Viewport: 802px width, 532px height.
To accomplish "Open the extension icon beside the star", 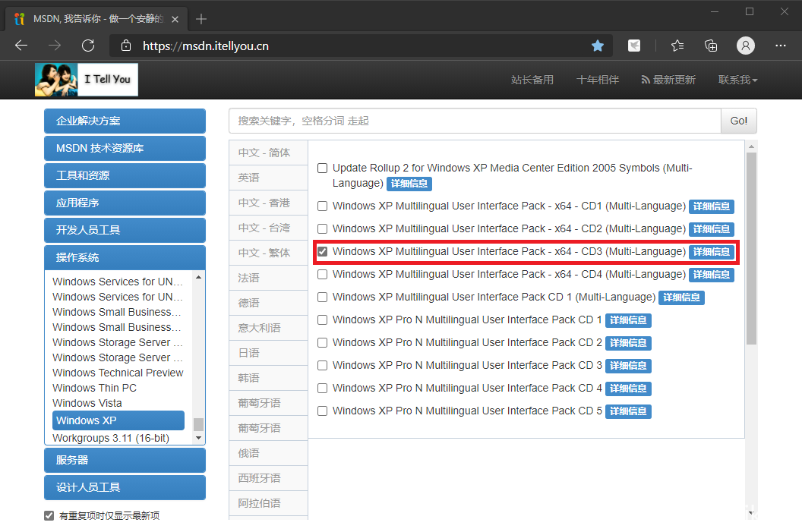I will (x=634, y=46).
